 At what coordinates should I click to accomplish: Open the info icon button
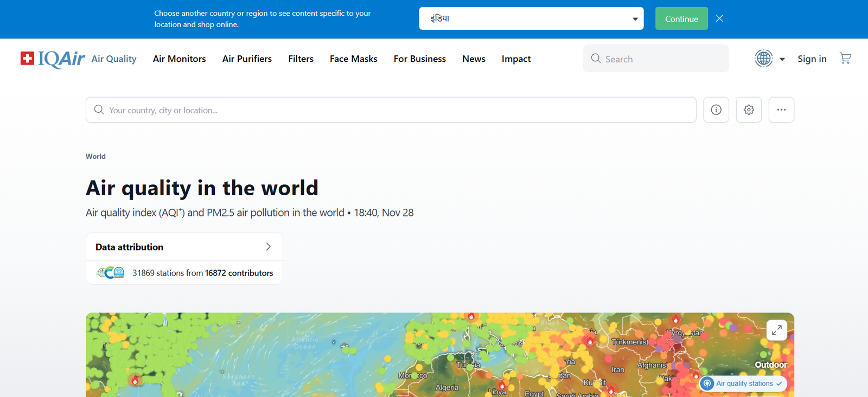click(x=716, y=110)
